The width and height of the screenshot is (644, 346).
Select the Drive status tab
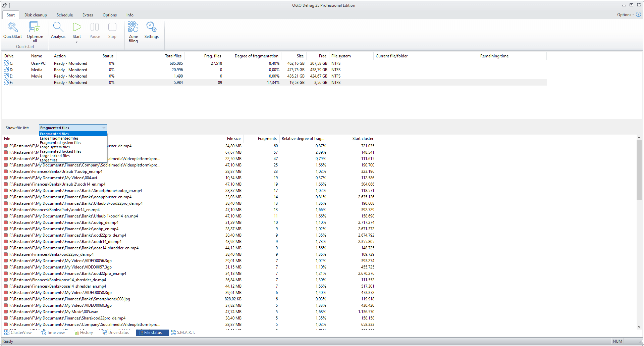[115, 333]
